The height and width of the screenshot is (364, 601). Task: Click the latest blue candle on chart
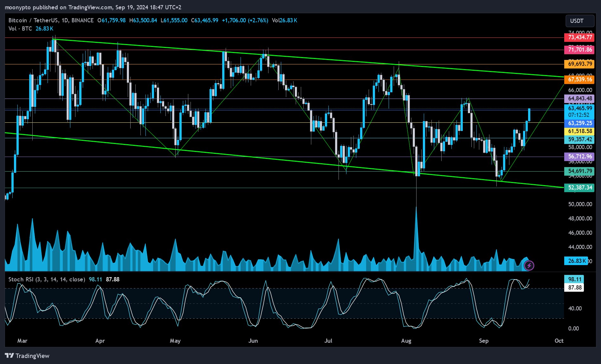pos(529,115)
